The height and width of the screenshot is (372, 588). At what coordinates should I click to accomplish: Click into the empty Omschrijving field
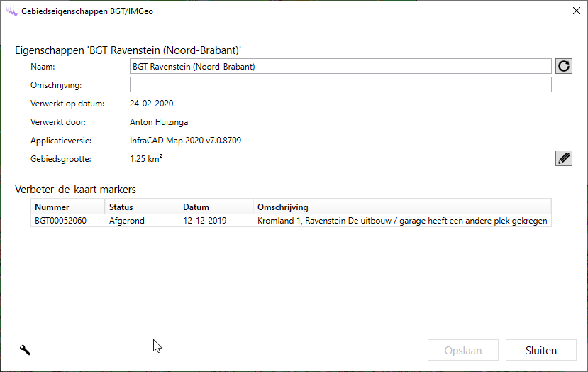point(340,85)
